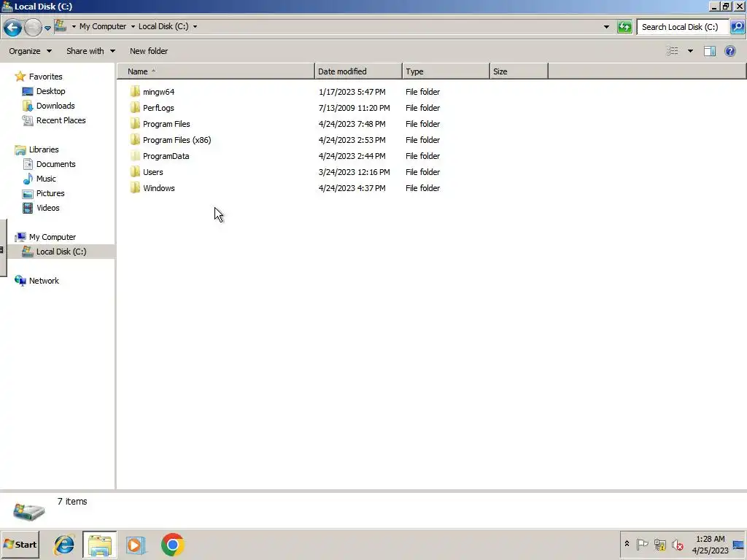
Task: Open the view options dropdown arrow
Action: [x=690, y=51]
